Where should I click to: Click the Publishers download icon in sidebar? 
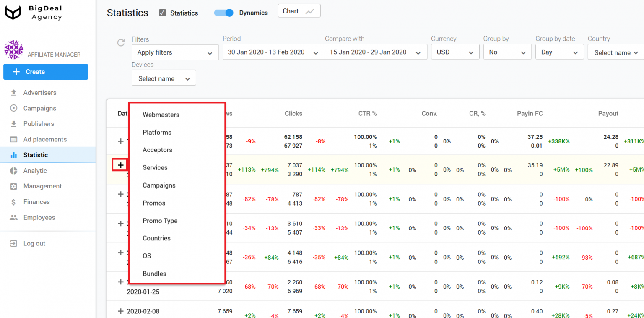pos(14,124)
